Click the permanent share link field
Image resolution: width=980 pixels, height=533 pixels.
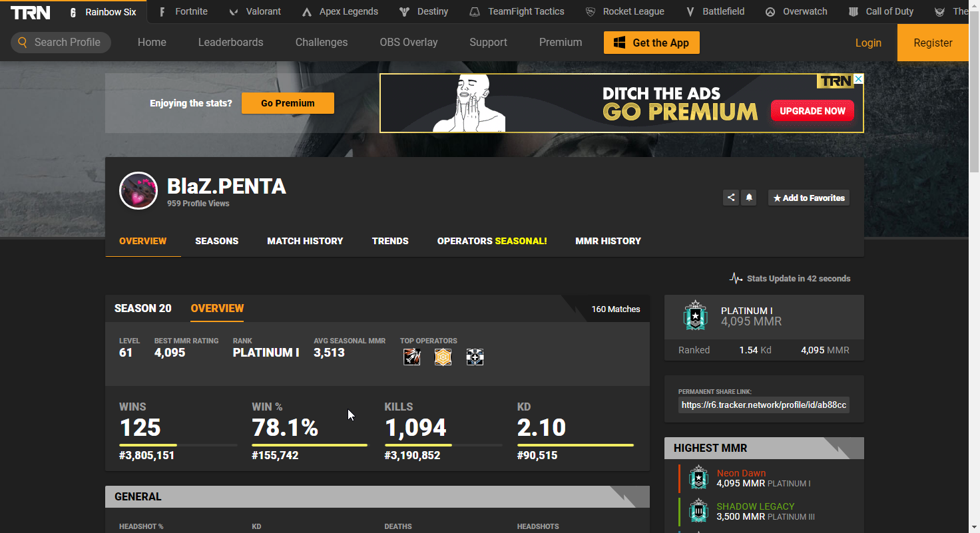coord(764,405)
